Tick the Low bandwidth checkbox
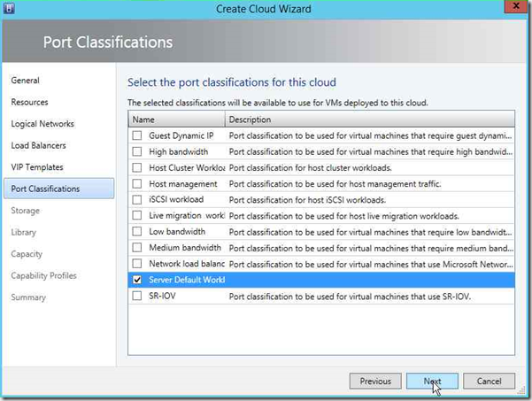Image resolution: width=532 pixels, height=401 pixels. (x=137, y=232)
